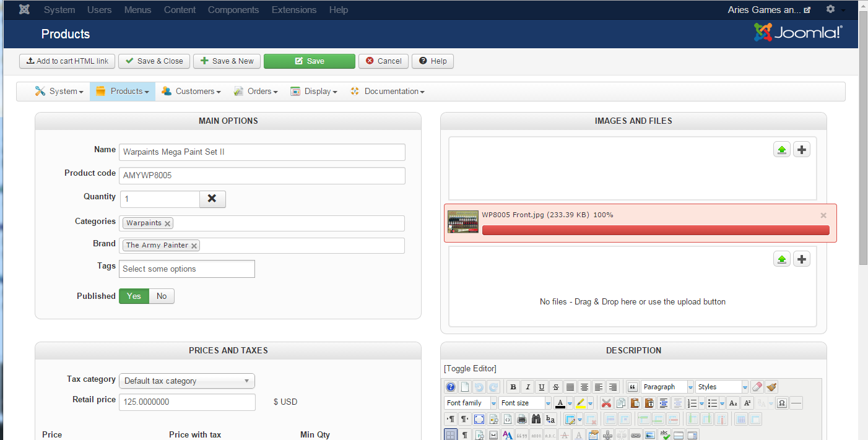The width and height of the screenshot is (868, 440).
Task: Click plus icon in top images box
Action: [x=802, y=150]
